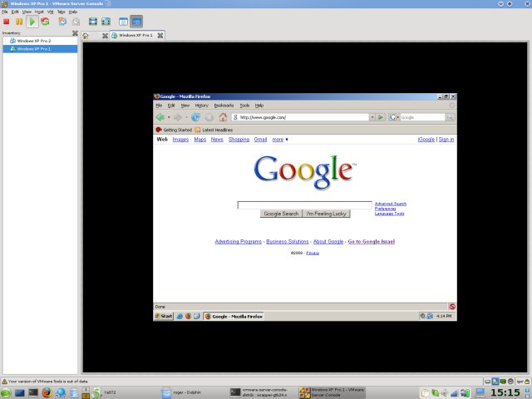The image size is (532, 399).
Task: Click the Firefox search box
Action: click(422, 117)
